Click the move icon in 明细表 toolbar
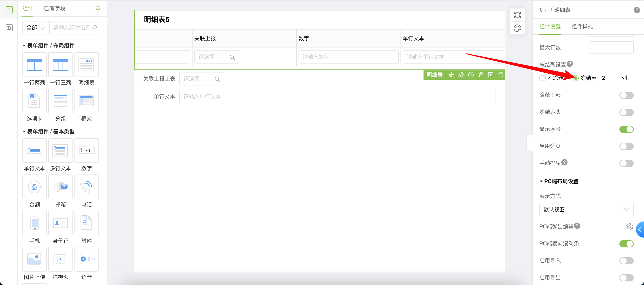The image size is (644, 285). [x=451, y=75]
